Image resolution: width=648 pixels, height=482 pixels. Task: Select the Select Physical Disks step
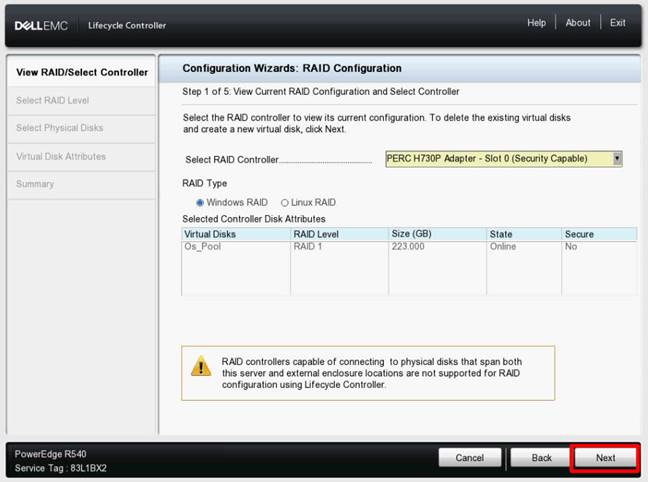tap(81, 128)
